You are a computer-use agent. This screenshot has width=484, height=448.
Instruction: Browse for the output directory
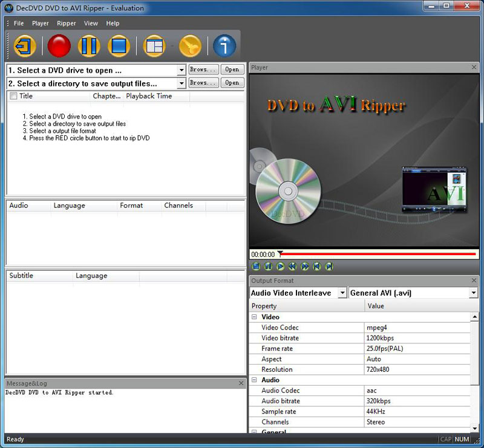tap(203, 83)
